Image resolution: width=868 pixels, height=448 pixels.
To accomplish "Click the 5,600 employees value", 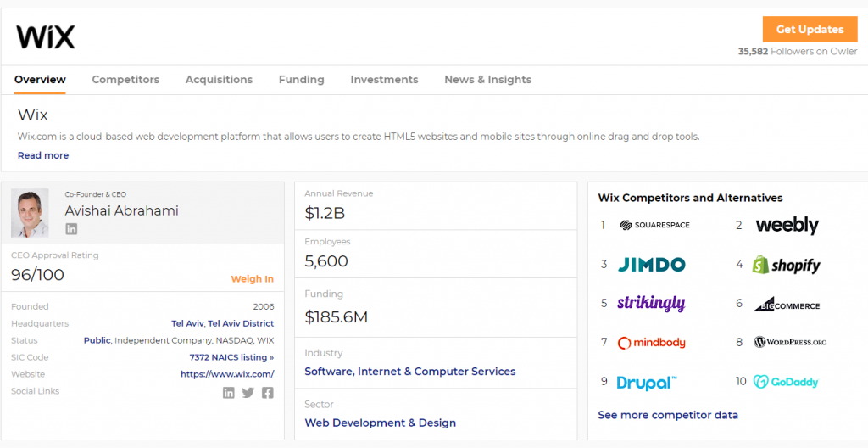I will pos(326,261).
